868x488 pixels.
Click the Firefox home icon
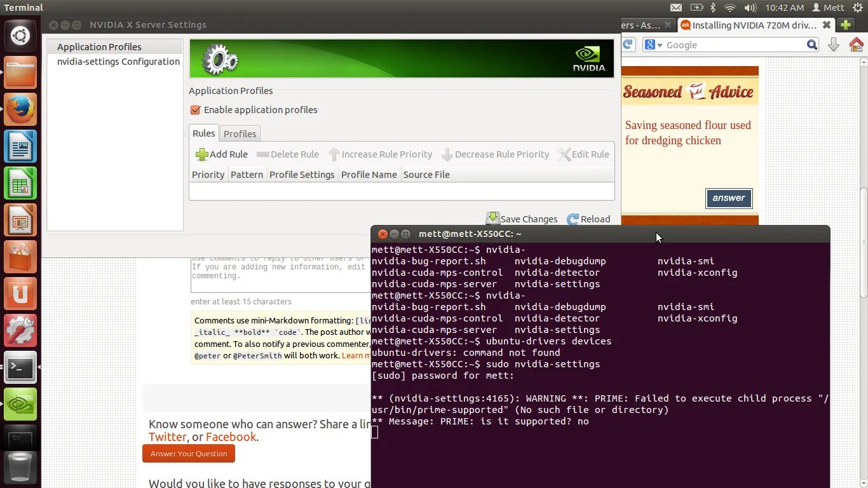point(857,44)
